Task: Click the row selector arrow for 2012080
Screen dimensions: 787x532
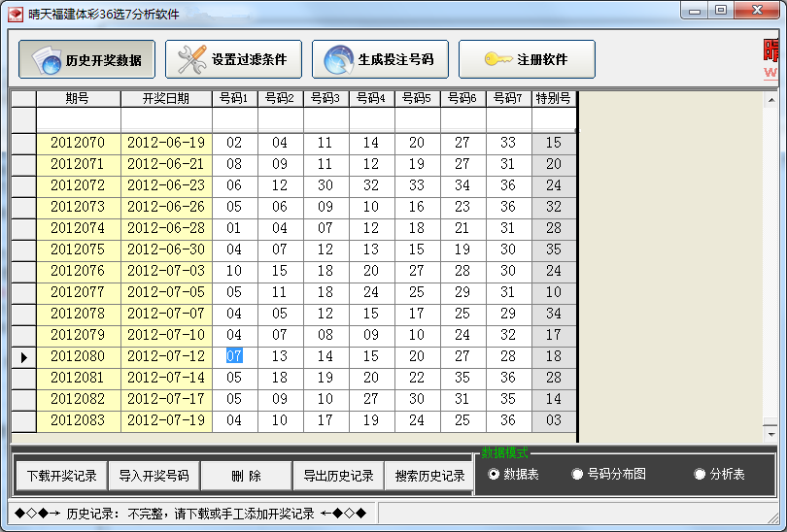Action: pyautogui.click(x=23, y=357)
